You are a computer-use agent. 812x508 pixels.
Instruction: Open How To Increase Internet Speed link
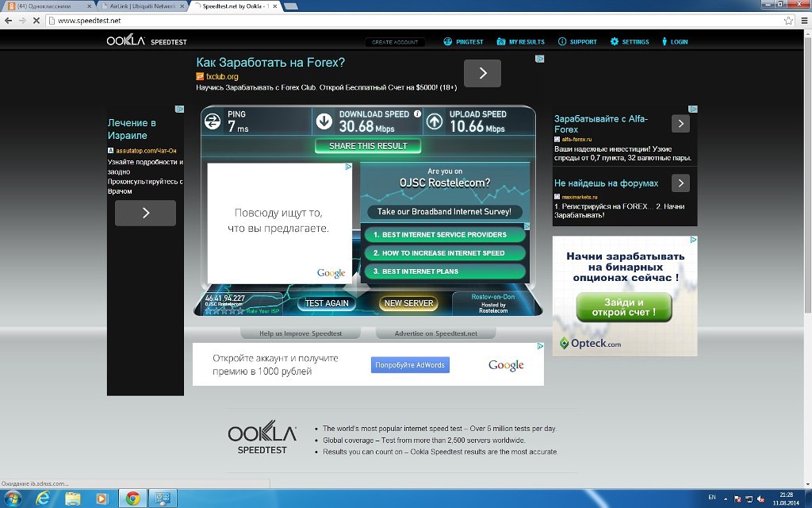pos(444,253)
